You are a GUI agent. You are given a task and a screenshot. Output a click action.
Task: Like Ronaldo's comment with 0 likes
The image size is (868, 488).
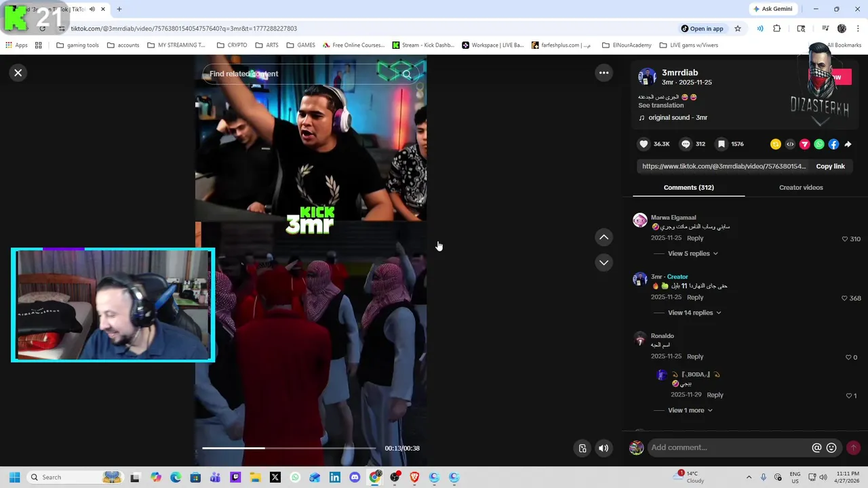click(x=848, y=357)
